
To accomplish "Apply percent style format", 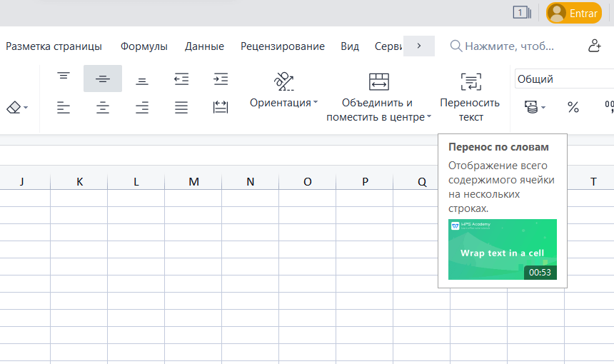I will [573, 107].
